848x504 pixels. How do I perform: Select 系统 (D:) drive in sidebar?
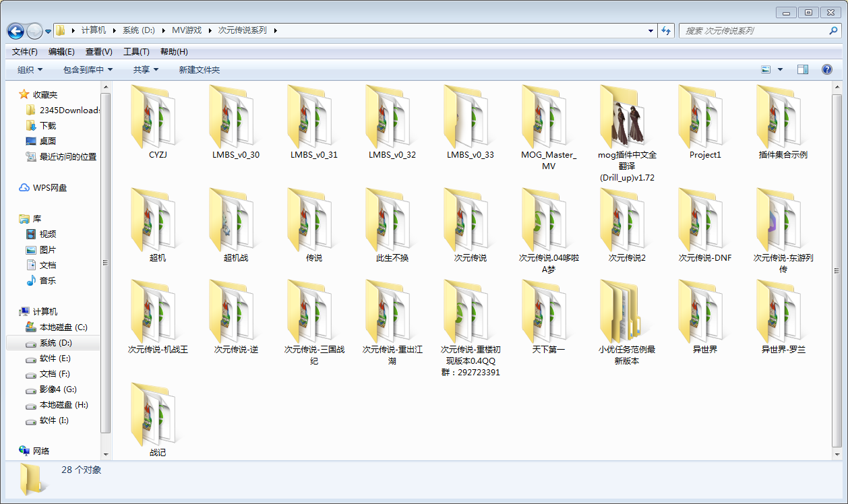pos(53,343)
